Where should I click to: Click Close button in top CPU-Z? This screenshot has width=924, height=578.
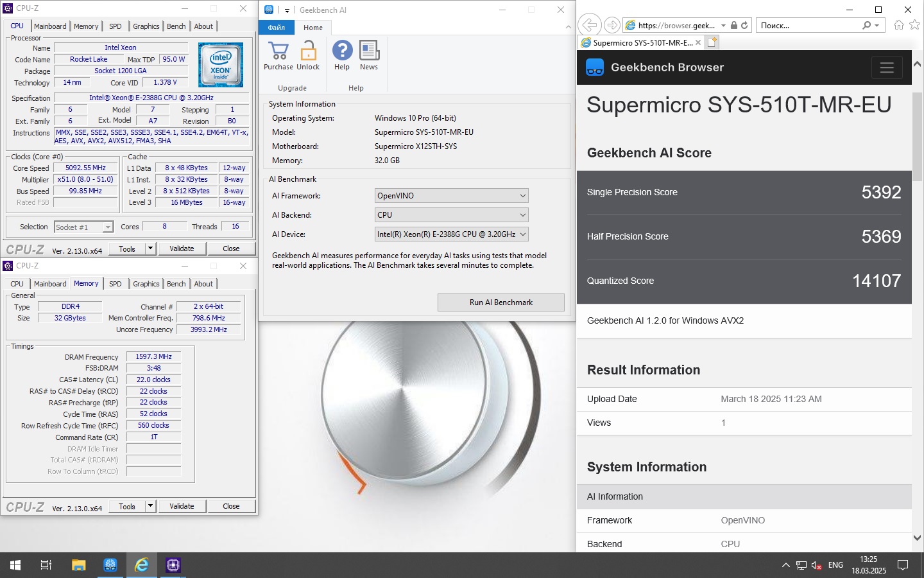point(231,249)
